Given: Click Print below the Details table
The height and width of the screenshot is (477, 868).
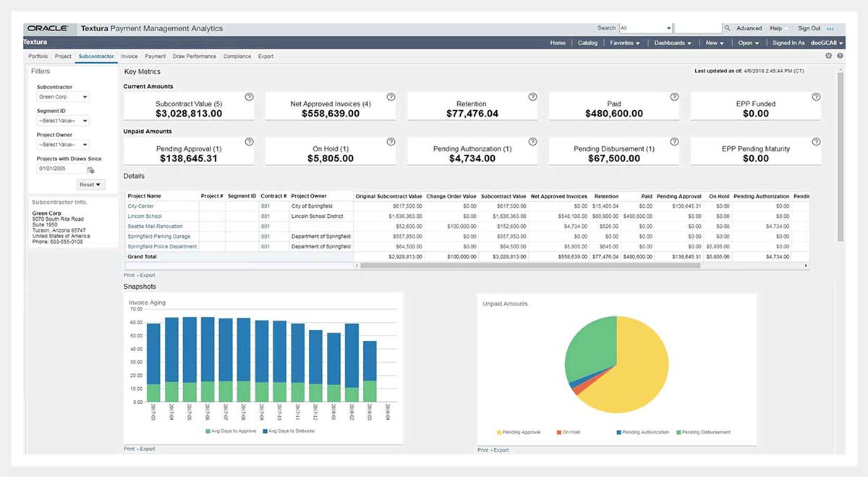Looking at the screenshot, I should (x=129, y=275).
